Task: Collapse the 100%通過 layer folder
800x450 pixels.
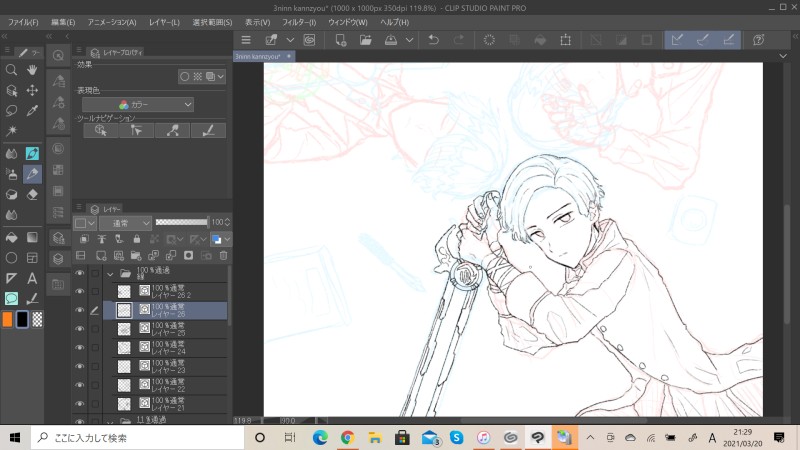Action: pyautogui.click(x=110, y=273)
